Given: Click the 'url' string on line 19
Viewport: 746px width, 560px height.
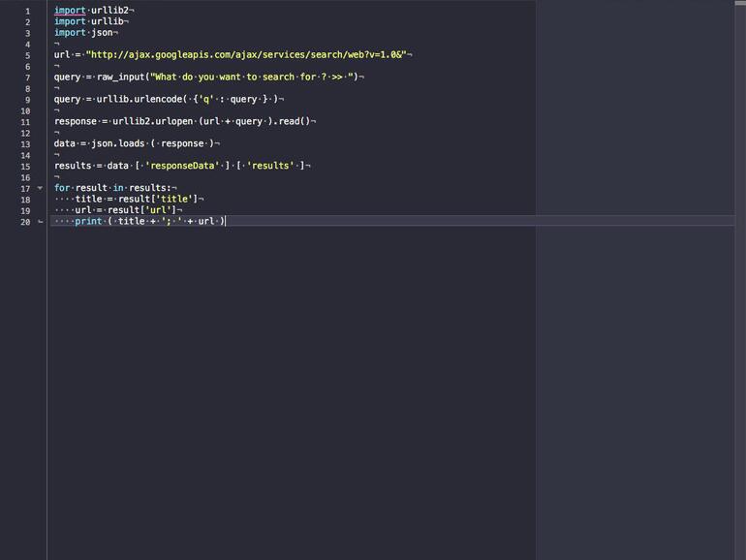Looking at the screenshot, I should point(158,210).
